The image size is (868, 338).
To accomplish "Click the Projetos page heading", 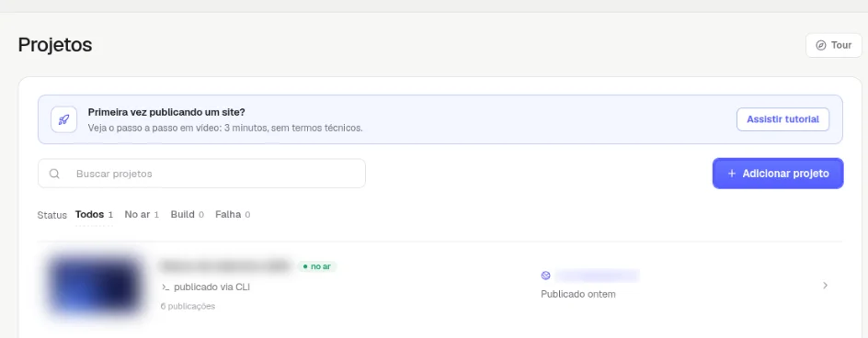I will 55,45.
